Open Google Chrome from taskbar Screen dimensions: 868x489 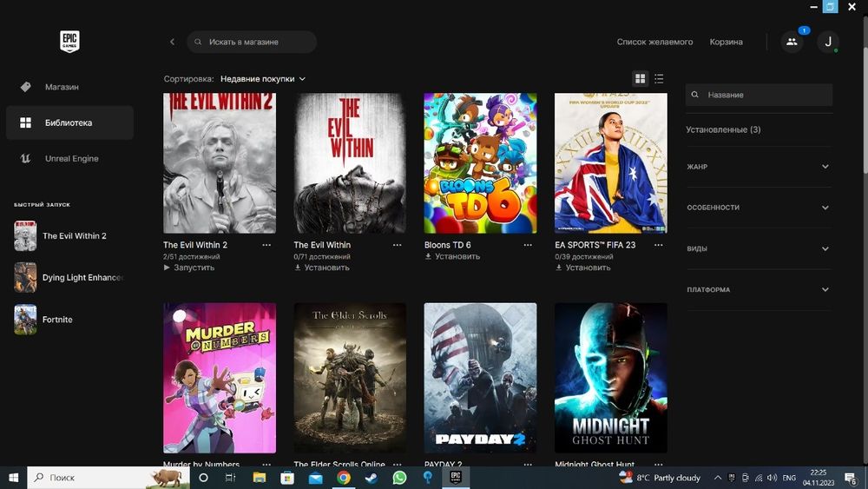[x=344, y=478]
